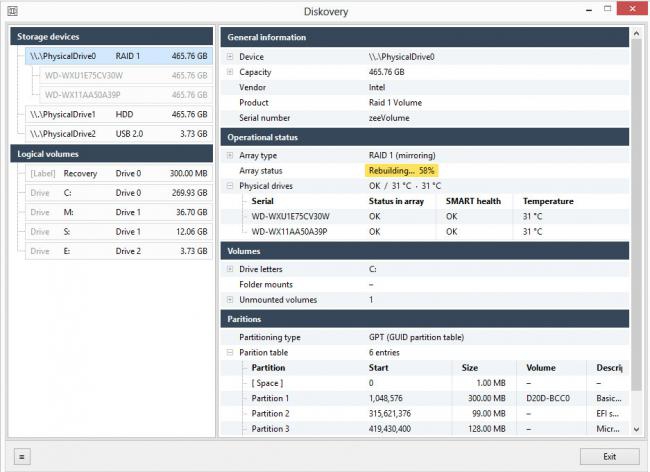Select logical drive E:
650x472 pixels.
(x=119, y=251)
